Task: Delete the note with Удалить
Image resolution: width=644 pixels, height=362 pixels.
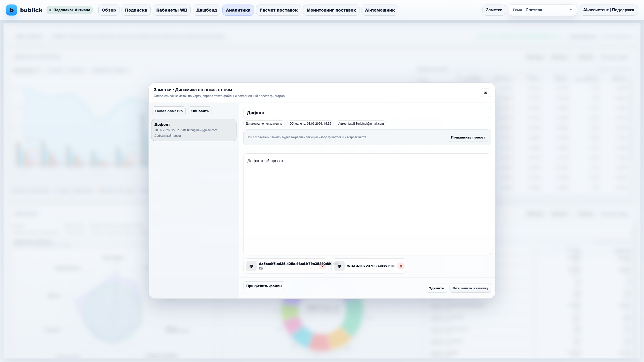Action: point(436,288)
